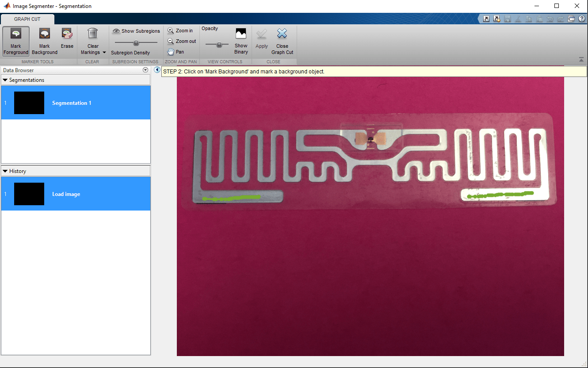This screenshot has width=588, height=368.
Task: Select the Pan hand tool
Action: click(x=176, y=52)
